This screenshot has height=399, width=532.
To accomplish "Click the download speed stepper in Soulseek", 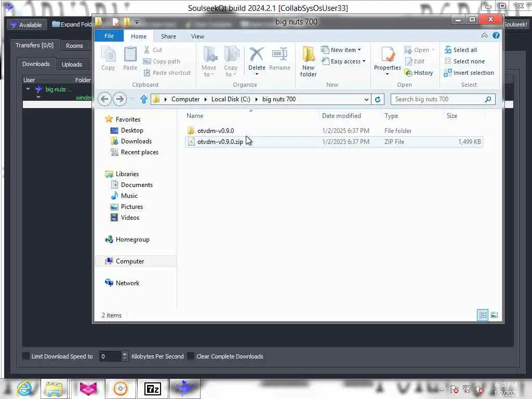I will click(125, 356).
